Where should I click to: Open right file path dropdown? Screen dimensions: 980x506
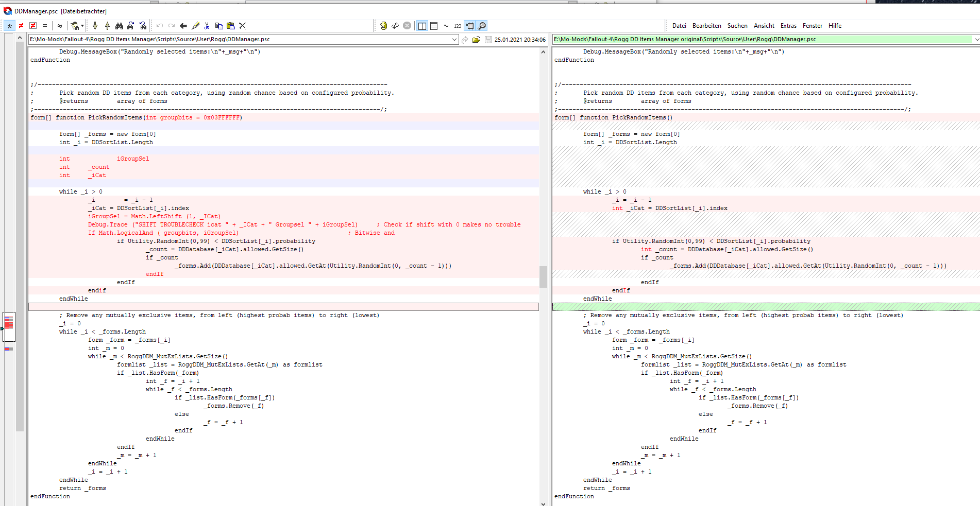pyautogui.click(x=976, y=40)
